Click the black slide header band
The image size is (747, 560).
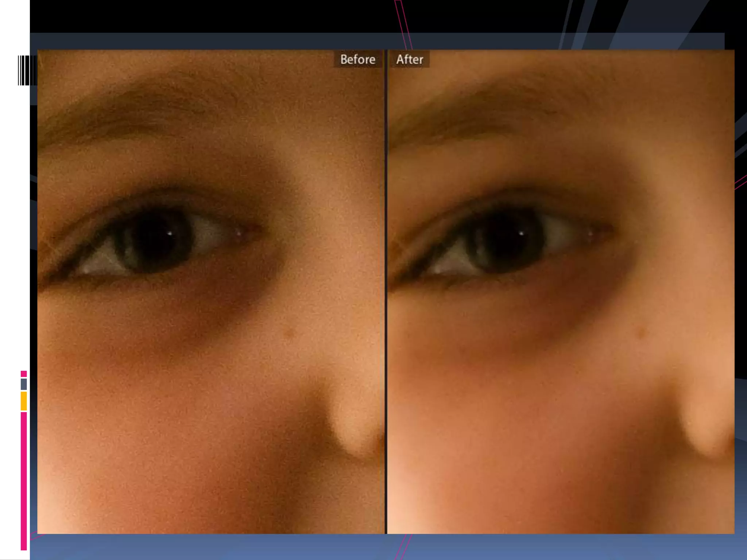pos(219,16)
